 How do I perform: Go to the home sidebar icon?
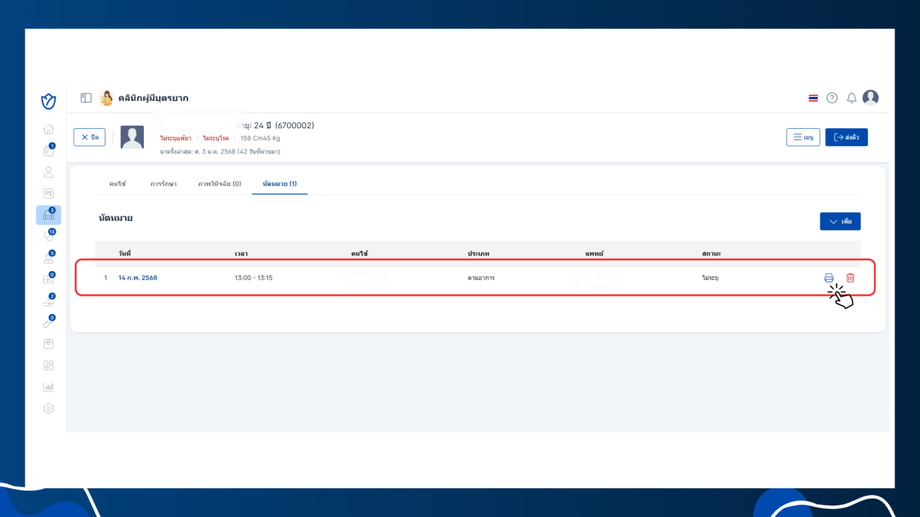[49, 129]
